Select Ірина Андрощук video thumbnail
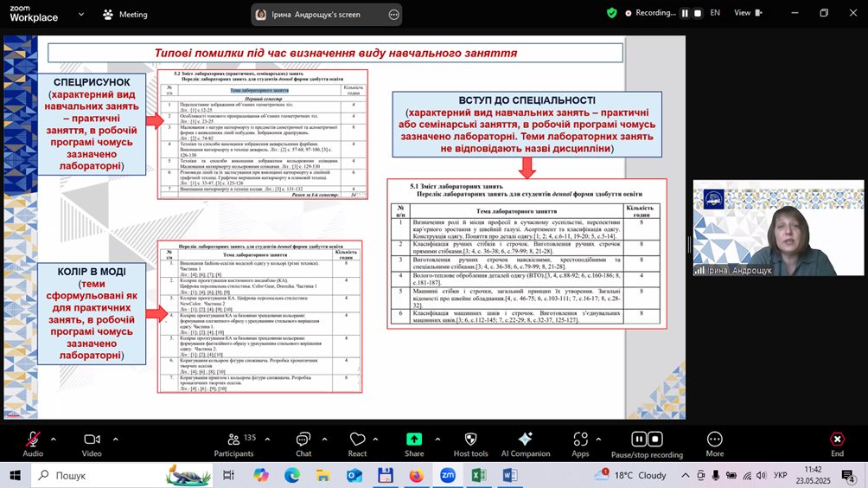The height and width of the screenshot is (488, 868). [778, 228]
